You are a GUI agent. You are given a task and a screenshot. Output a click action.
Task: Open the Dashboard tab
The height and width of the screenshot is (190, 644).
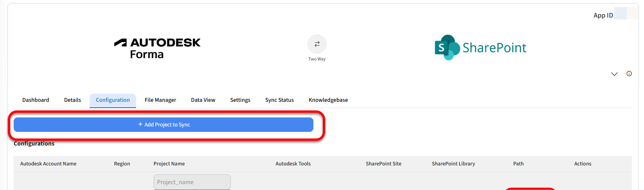point(35,100)
